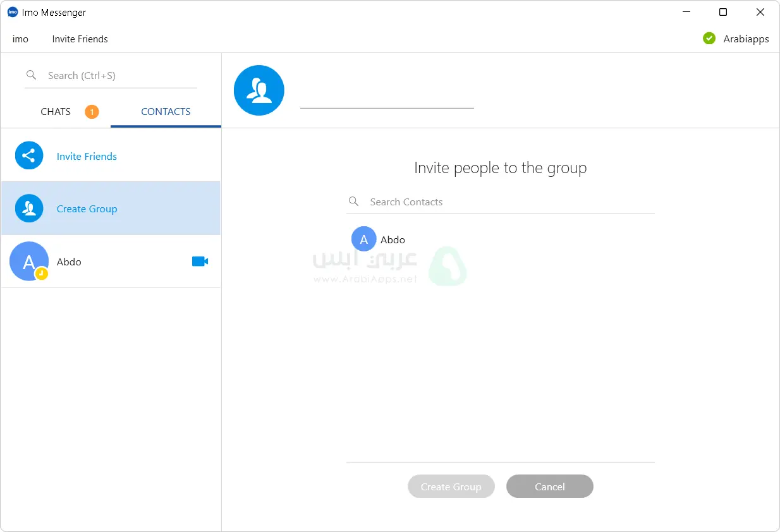The width and height of the screenshot is (780, 532).
Task: Open the Invite Friends menu item
Action: coord(80,39)
